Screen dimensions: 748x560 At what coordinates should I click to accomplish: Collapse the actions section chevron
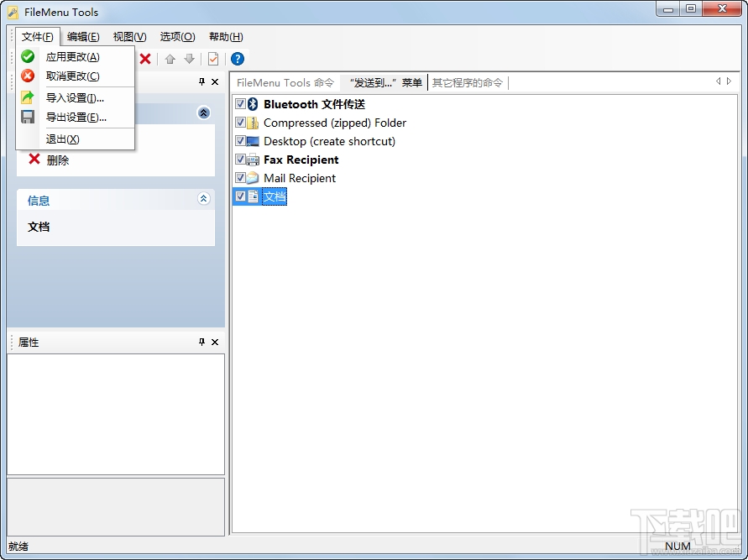[x=204, y=113]
